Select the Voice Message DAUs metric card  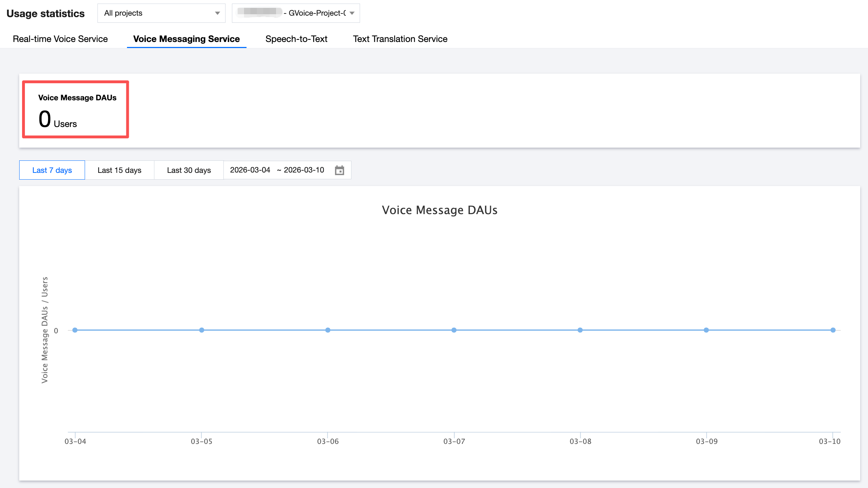(x=75, y=110)
